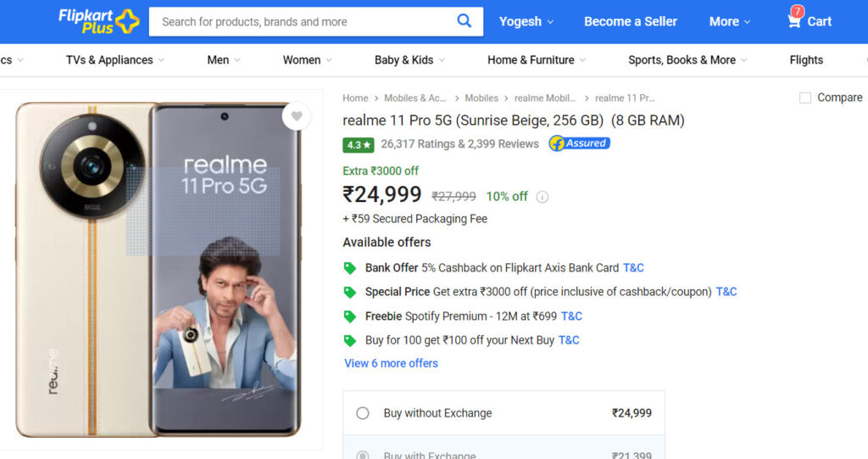
Task: Click the green tag icon beside Freebie
Action: 350,316
